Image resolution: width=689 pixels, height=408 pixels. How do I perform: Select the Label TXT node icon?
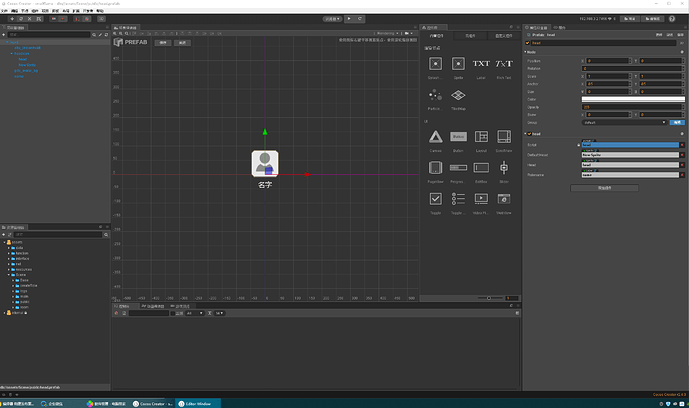pos(481,64)
